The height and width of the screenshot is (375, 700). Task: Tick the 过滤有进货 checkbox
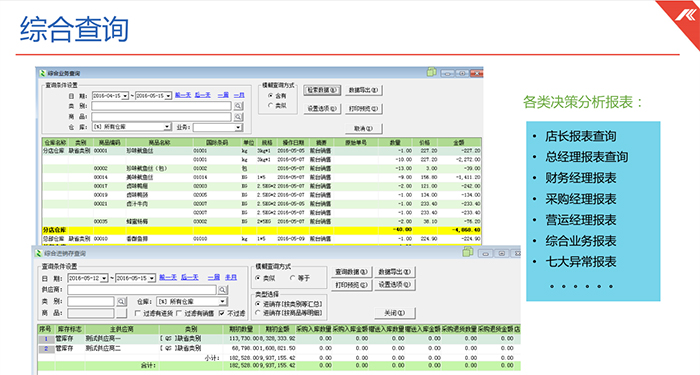[x=138, y=313]
